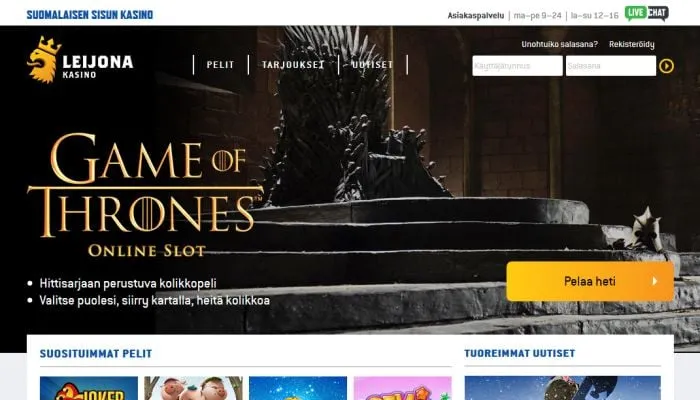The width and height of the screenshot is (700, 400).
Task: Click the Tuoreimmat Uutiset heading
Action: [x=520, y=354]
